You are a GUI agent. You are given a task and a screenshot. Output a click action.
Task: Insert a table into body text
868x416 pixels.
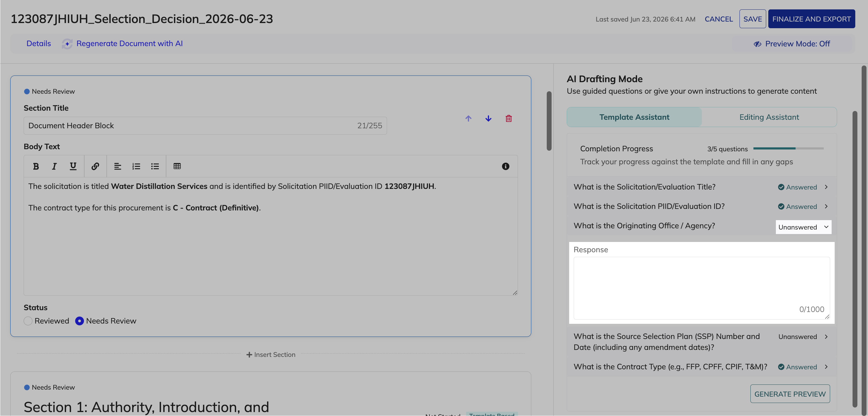tap(177, 166)
